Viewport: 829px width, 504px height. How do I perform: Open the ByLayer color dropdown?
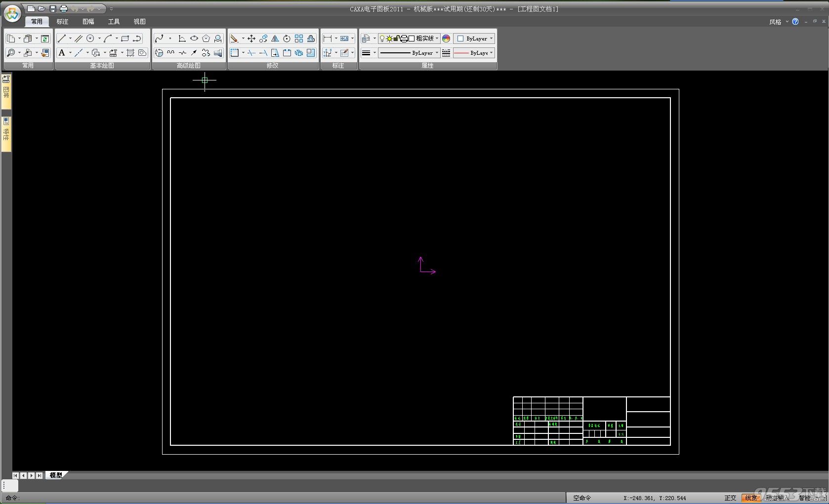474,39
